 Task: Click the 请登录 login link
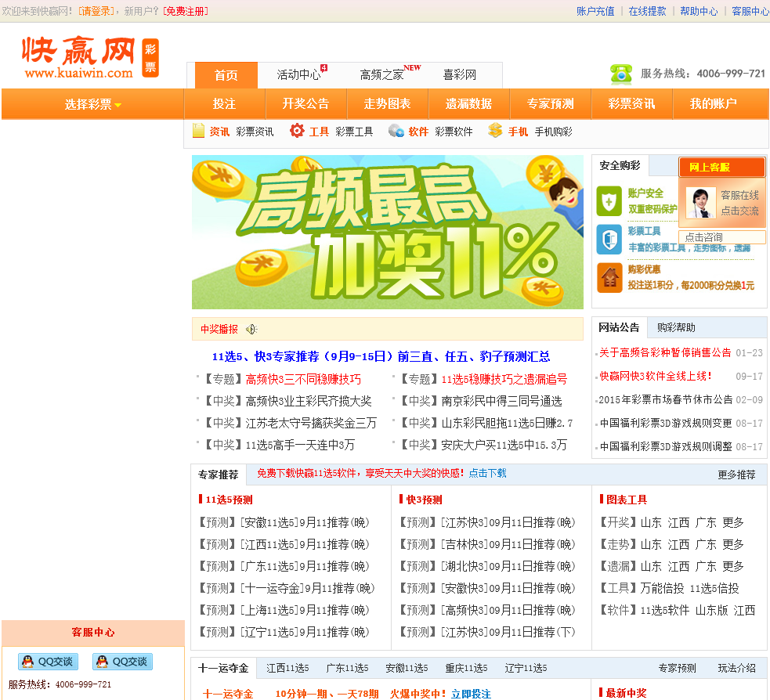click(96, 11)
